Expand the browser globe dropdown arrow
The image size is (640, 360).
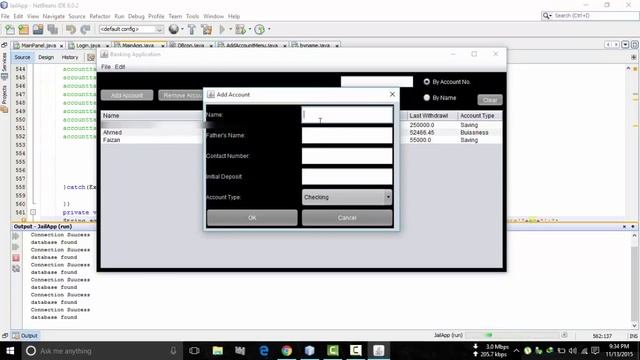(182, 29)
